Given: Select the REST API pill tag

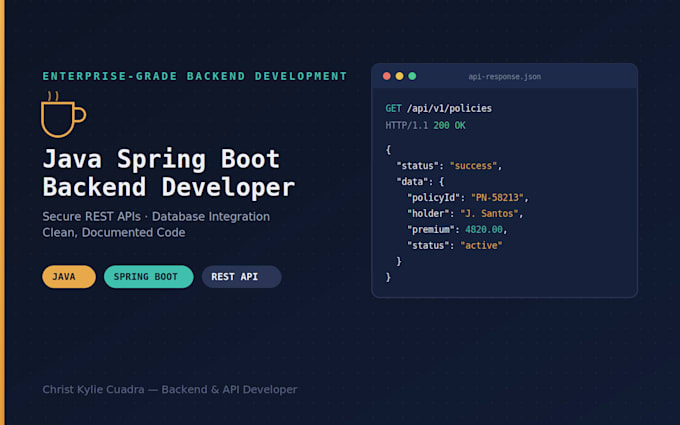Looking at the screenshot, I should [242, 277].
